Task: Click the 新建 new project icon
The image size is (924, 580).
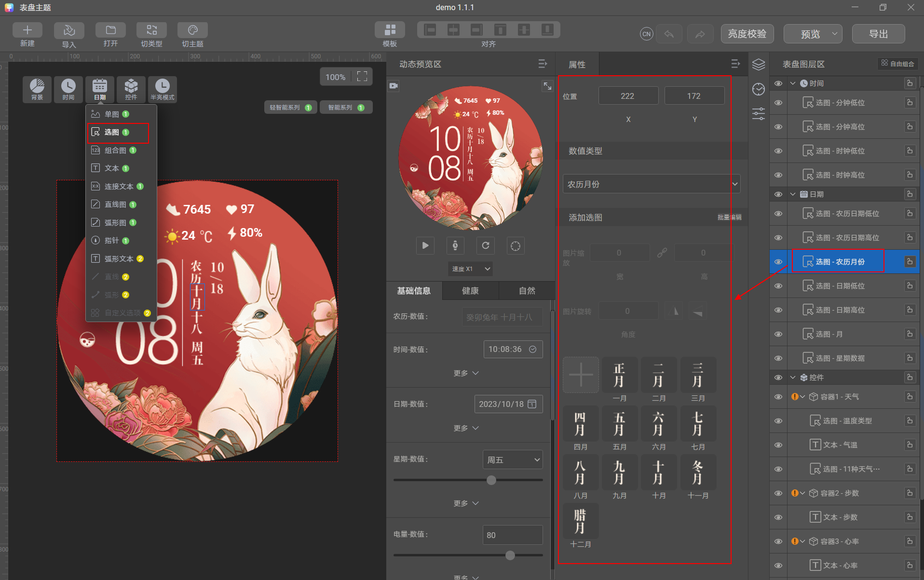Action: (27, 30)
